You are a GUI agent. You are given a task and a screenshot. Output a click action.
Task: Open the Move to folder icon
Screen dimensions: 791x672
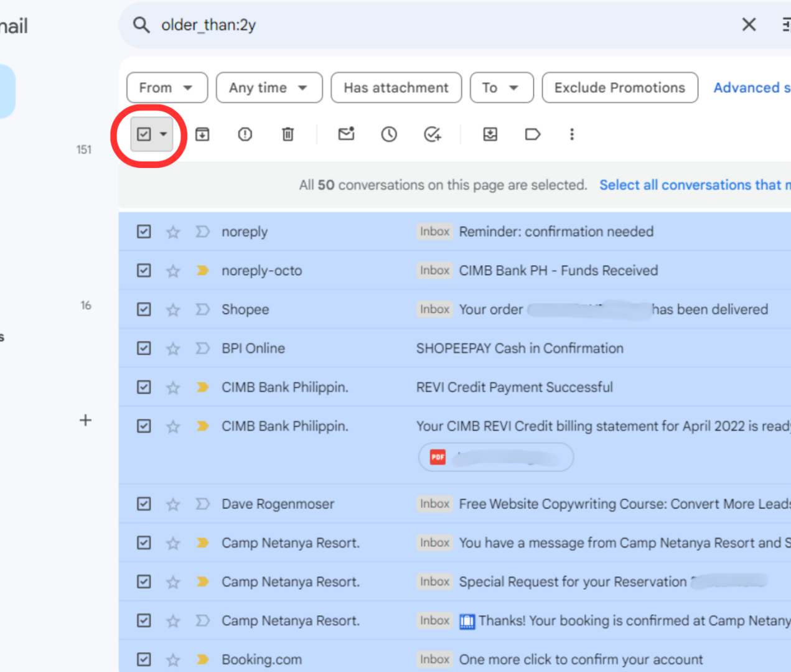[490, 134]
